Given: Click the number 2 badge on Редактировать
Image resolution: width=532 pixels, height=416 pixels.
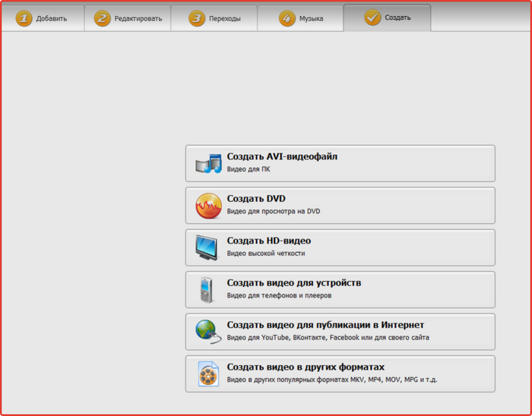Looking at the screenshot, I should 102,18.
